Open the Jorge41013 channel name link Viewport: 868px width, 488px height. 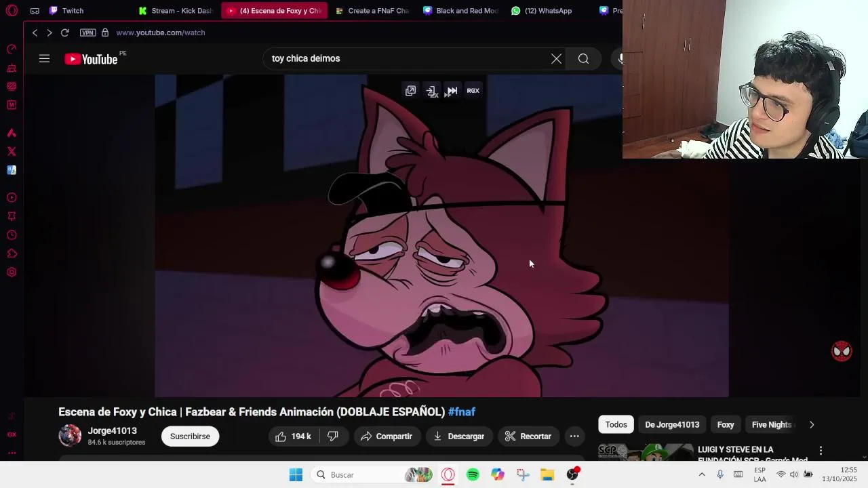[112, 431]
